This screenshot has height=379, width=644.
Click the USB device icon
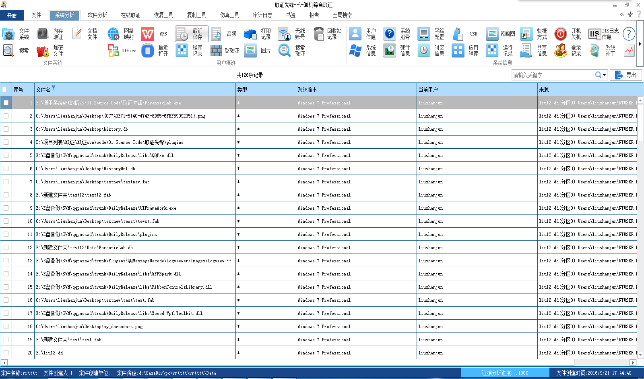458,34
